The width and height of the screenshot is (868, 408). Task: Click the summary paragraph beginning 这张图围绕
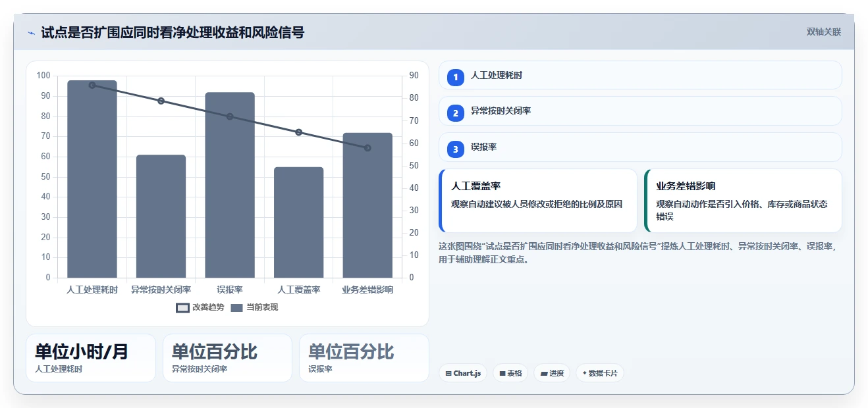pyautogui.click(x=637, y=253)
